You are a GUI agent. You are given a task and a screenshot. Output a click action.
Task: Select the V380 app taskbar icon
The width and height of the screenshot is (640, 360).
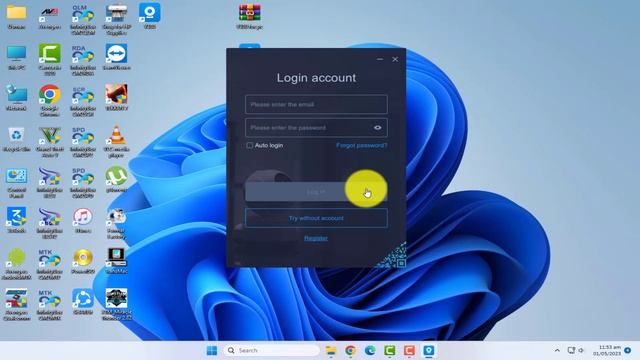429,351
